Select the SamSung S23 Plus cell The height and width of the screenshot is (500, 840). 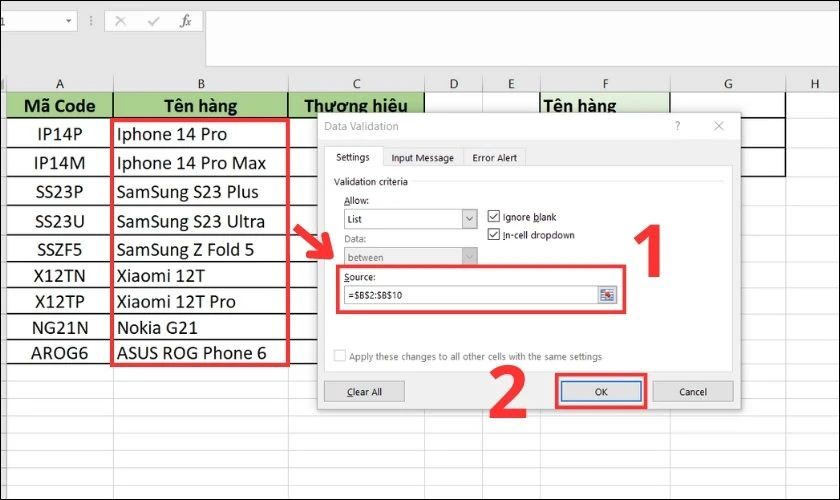(201, 192)
